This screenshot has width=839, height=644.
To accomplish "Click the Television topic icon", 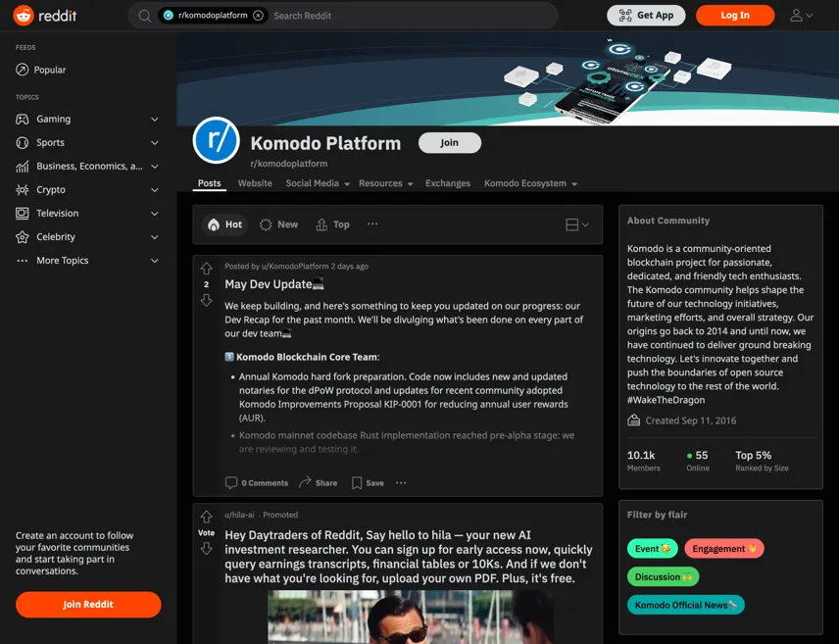I will pyautogui.click(x=22, y=213).
